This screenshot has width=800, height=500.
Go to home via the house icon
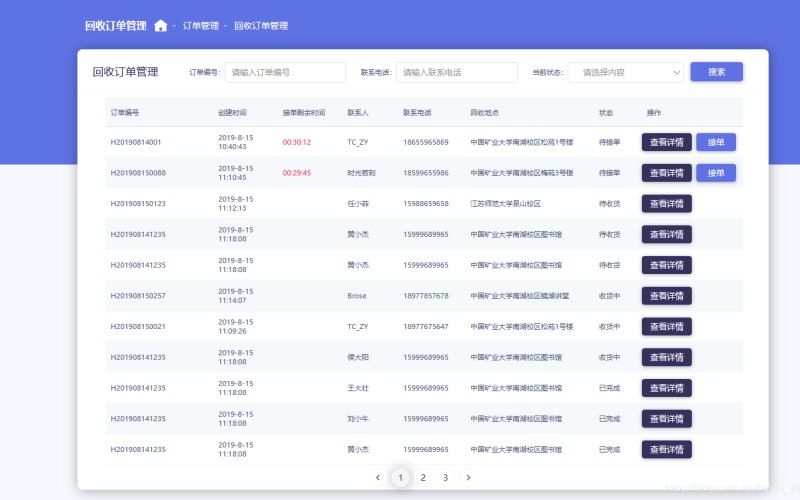(x=161, y=26)
